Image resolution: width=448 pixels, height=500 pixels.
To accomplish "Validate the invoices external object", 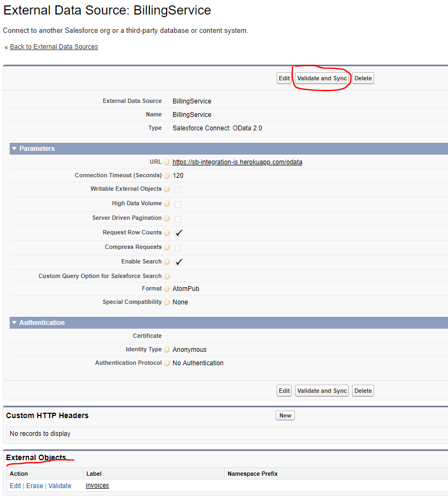I will click(60, 486).
